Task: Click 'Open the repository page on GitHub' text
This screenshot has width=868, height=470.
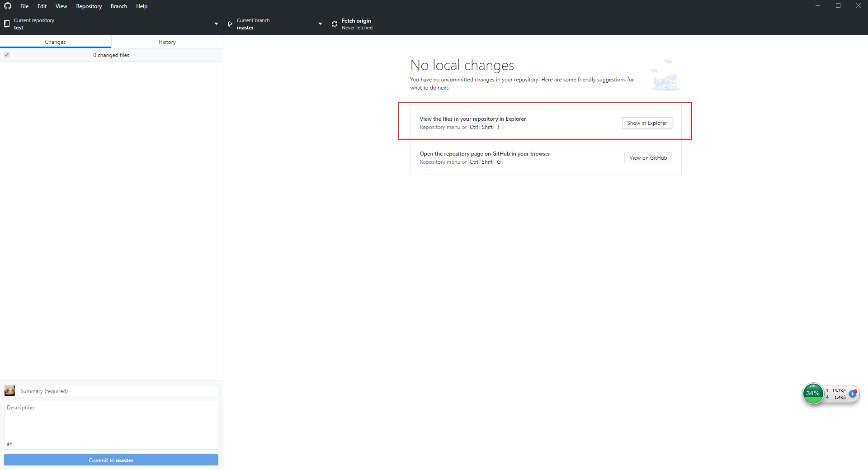Action: [485, 154]
